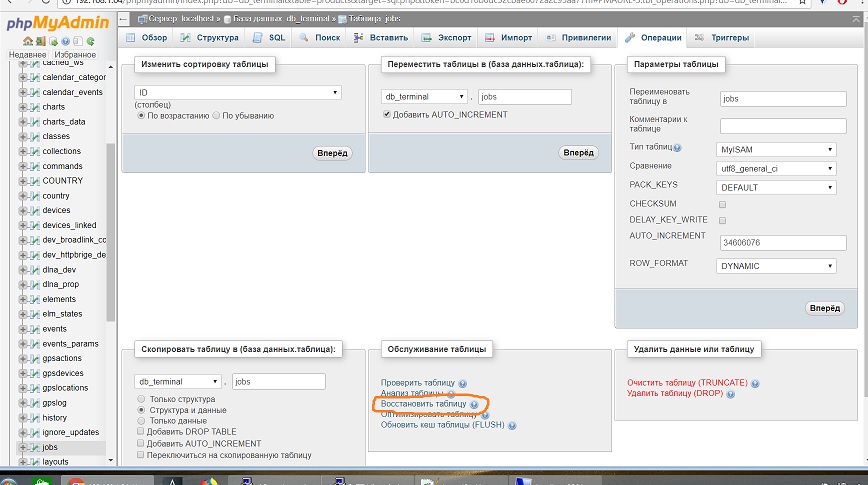The height and width of the screenshot is (485, 868).
Task: Enable the DELAY_KEY_WRITE checkbox
Action: click(x=722, y=220)
